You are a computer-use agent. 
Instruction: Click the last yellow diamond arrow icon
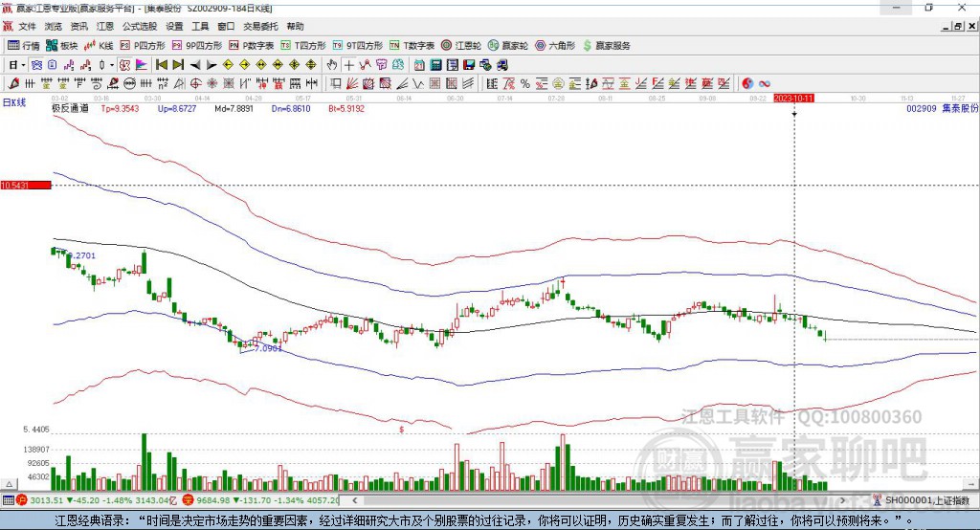tap(311, 65)
